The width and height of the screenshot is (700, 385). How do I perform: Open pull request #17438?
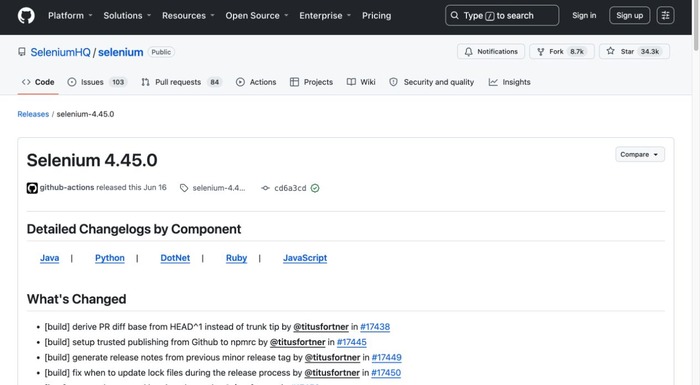(375, 327)
